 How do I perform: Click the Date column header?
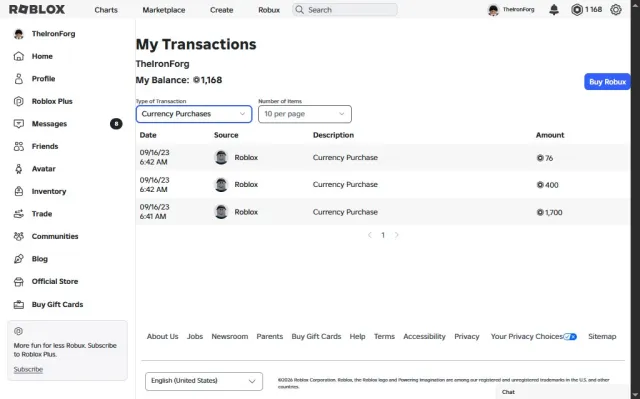tap(148, 135)
